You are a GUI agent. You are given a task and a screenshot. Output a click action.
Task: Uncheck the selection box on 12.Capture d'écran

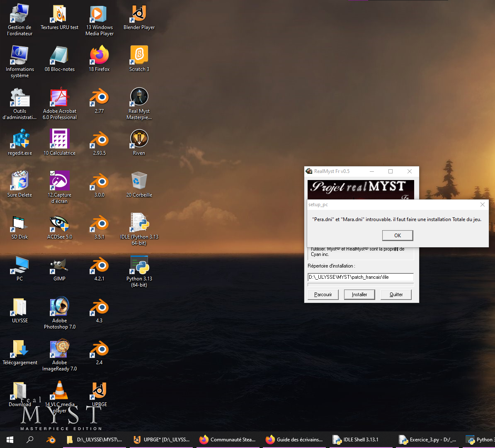[x=52, y=173]
